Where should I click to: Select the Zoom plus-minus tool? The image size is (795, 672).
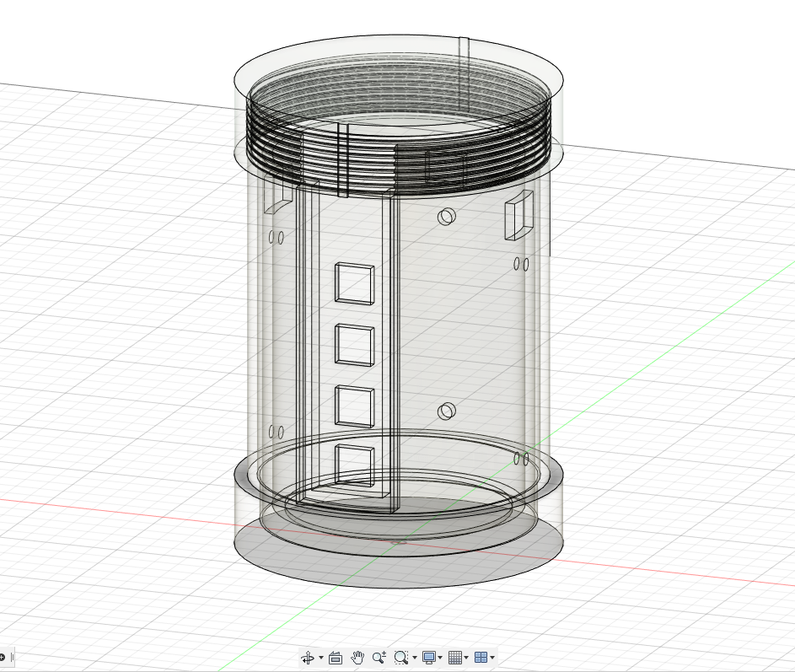pyautogui.click(x=379, y=658)
